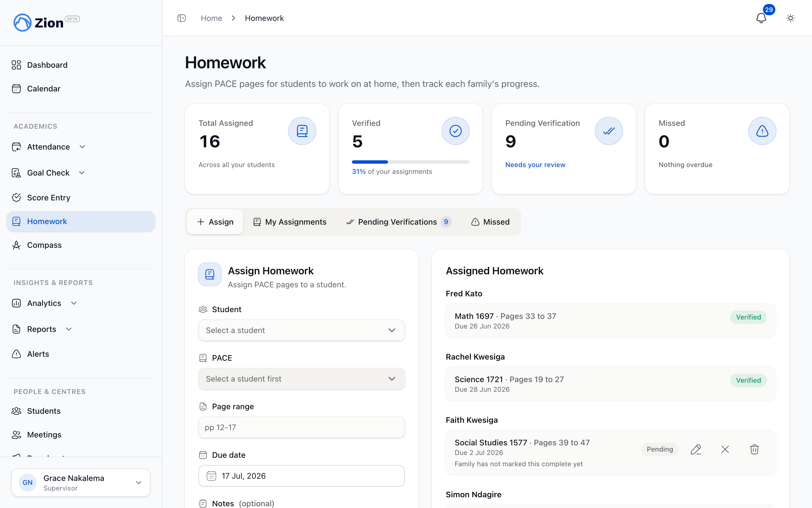Image resolution: width=812 pixels, height=508 pixels.
Task: Click Verified badge on Science 1721
Action: tap(748, 380)
